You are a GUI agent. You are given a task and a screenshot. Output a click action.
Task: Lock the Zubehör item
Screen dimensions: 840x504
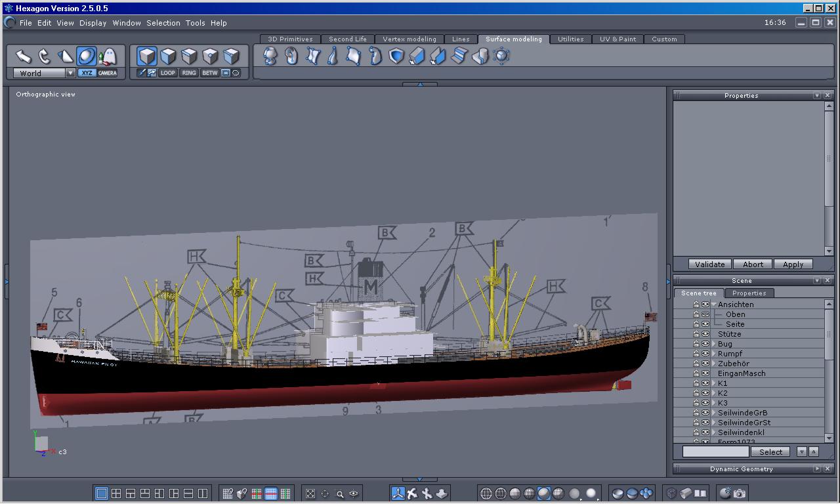click(696, 364)
